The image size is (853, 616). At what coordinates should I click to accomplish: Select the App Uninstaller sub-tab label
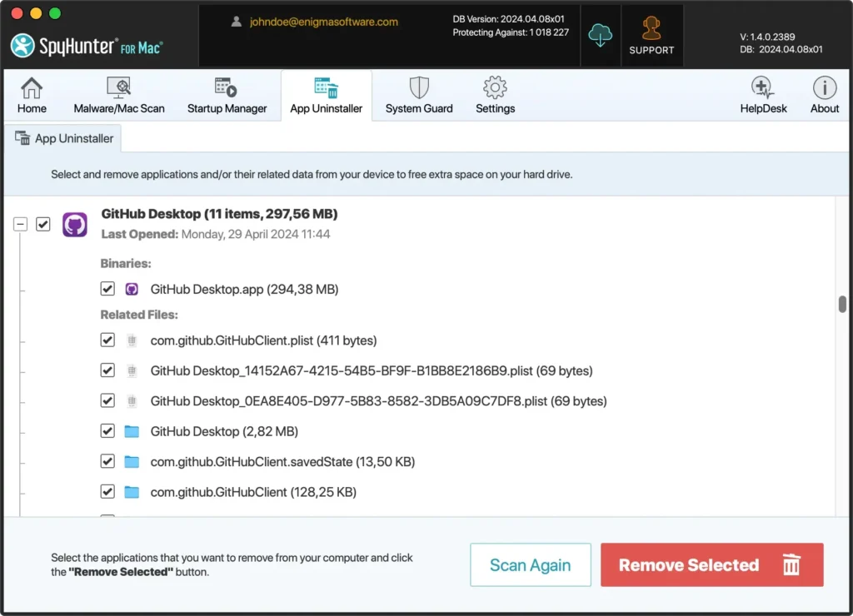tap(74, 139)
